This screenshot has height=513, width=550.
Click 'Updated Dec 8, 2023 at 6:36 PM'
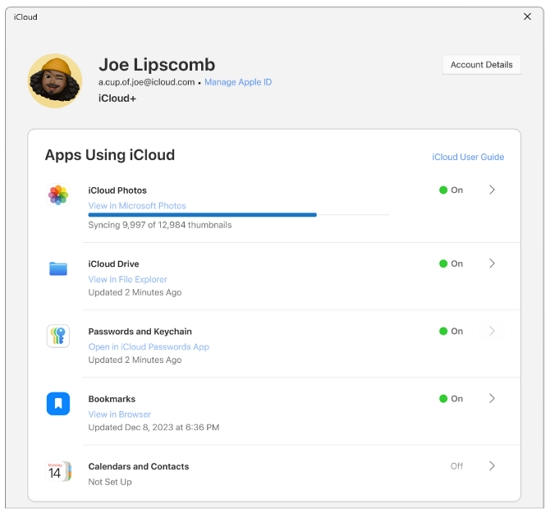[x=154, y=427]
